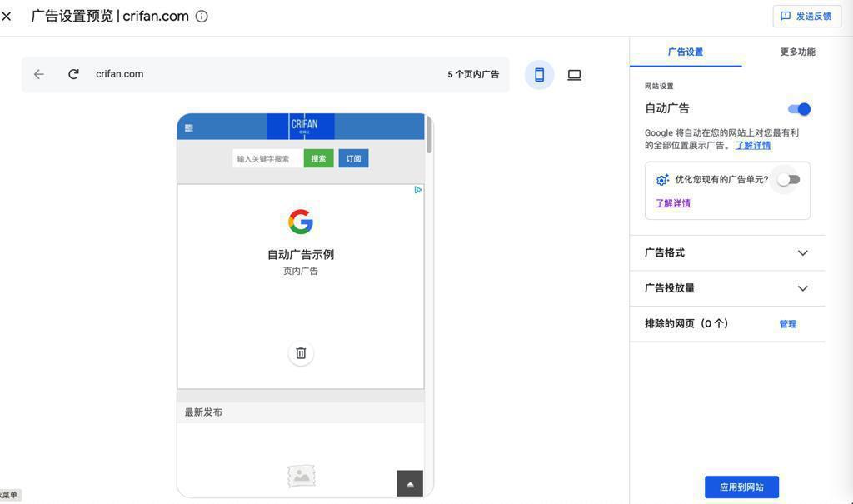This screenshot has width=853, height=504.
Task: Click 管理 for excluded pages
Action: [x=788, y=324]
